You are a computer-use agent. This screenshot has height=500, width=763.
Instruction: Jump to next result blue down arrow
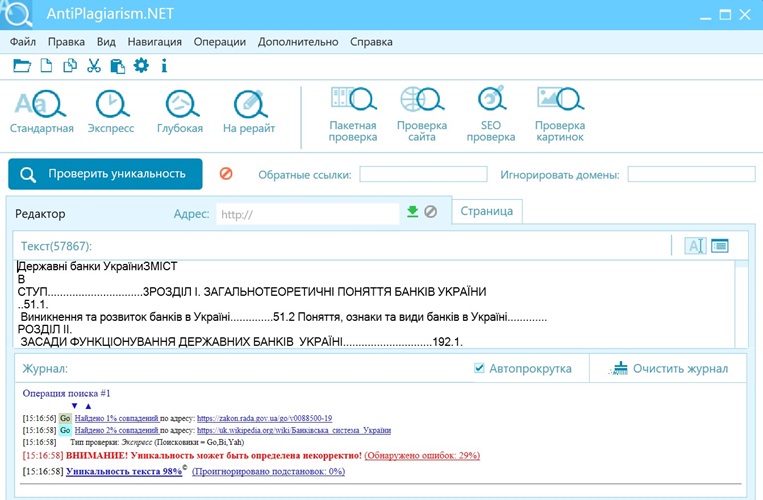click(x=74, y=406)
